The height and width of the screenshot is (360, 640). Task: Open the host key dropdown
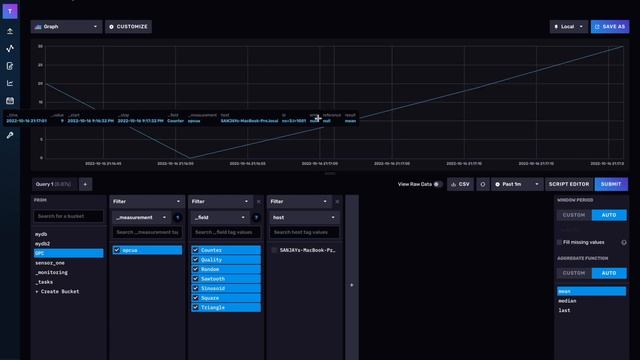pos(304,218)
